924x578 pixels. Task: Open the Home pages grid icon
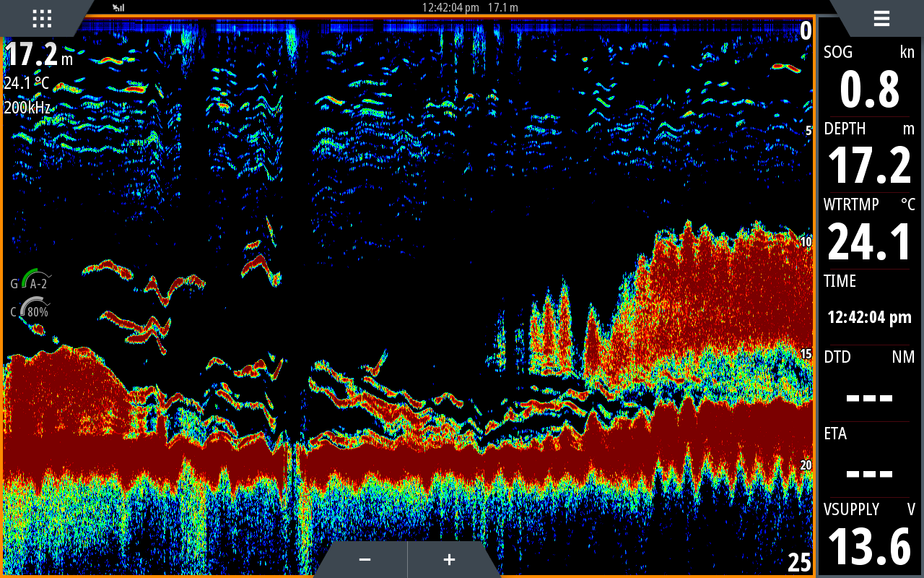[42, 18]
